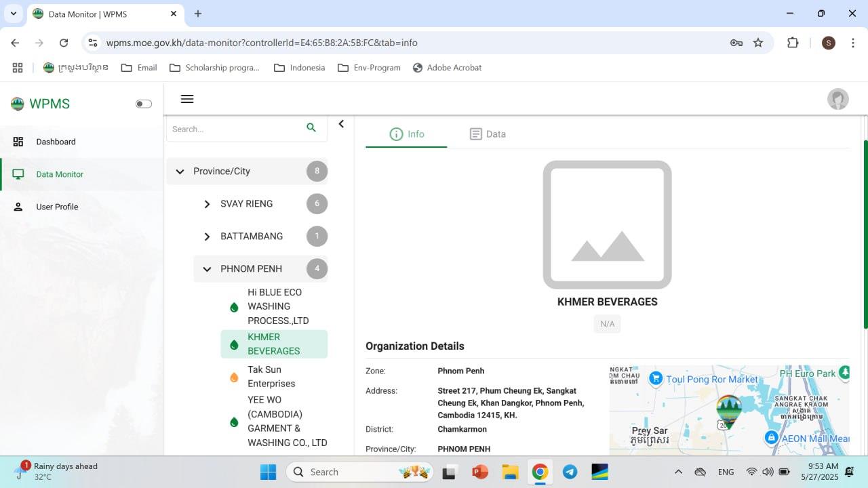Switch to the Info tab
Image resolution: width=868 pixels, height=488 pixels.
pyautogui.click(x=406, y=134)
